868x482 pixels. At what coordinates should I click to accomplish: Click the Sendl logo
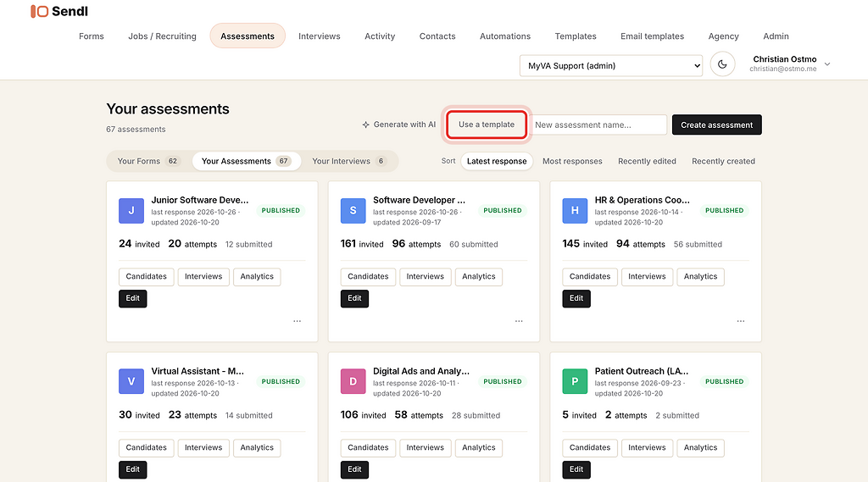coord(59,11)
